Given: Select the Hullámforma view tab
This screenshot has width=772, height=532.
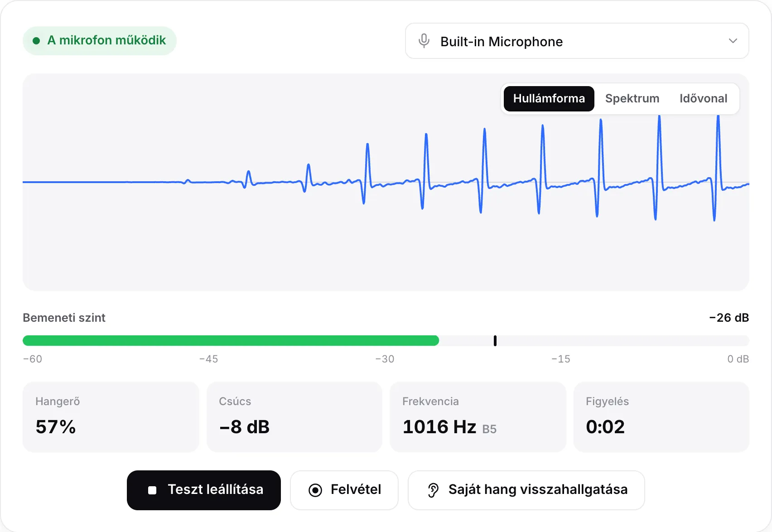Looking at the screenshot, I should [549, 98].
